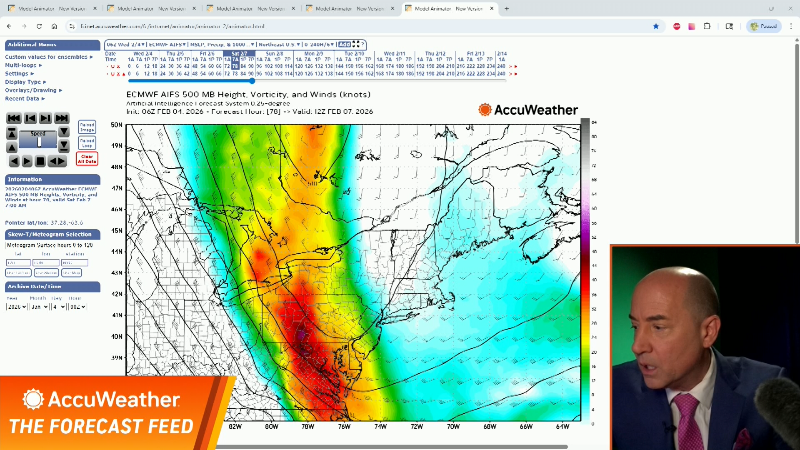This screenshot has width=800, height=450.
Task: Click the skip-to-last-frame playback button
Action: (62, 118)
